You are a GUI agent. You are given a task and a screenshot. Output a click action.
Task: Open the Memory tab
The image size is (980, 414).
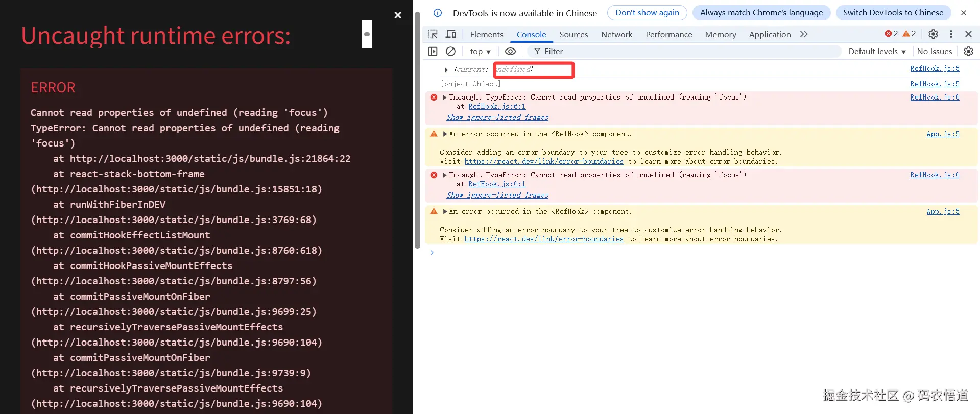(x=721, y=34)
